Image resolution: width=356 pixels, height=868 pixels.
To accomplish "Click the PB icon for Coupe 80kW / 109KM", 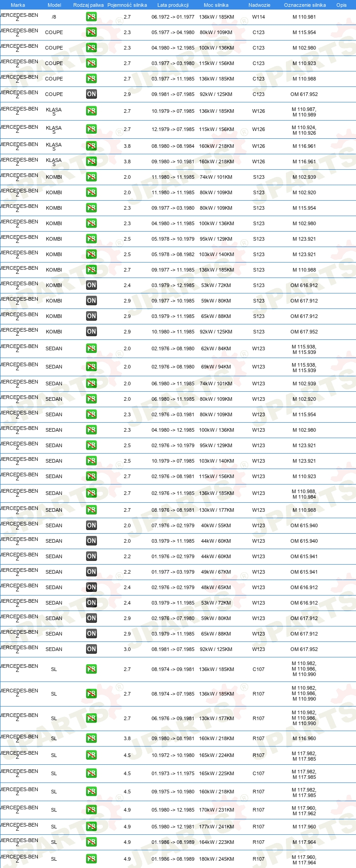I will pos(92,32).
